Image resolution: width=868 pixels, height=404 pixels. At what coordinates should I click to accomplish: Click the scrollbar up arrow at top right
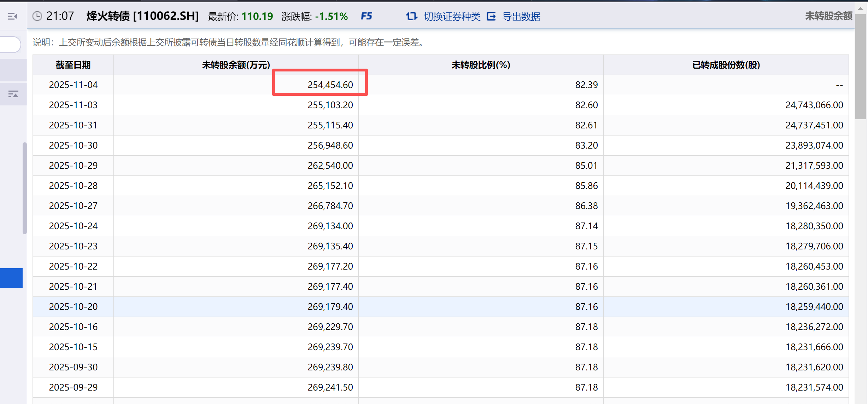point(861,8)
